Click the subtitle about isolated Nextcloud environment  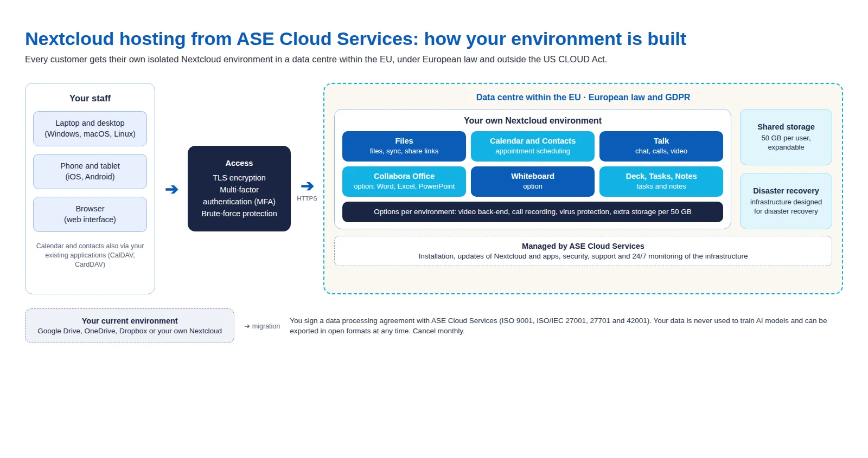click(316, 60)
